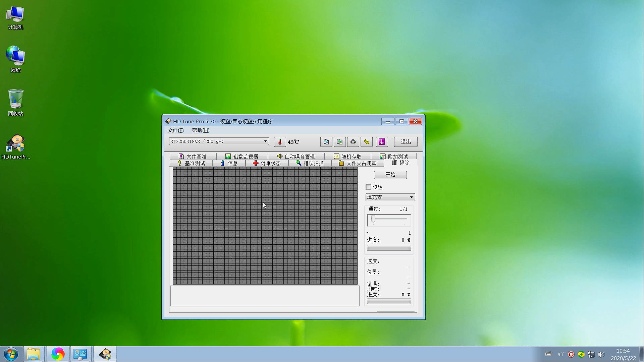Switch to the 健康状态 tab
644x362 pixels.
(267, 163)
